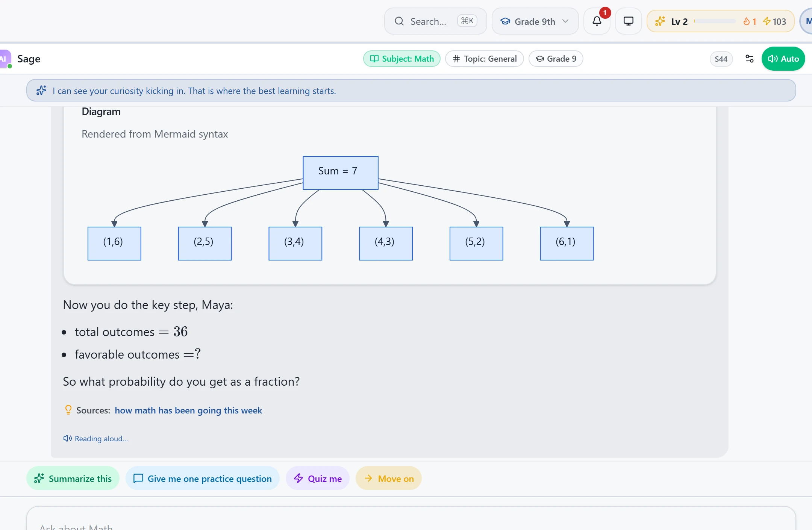Click the ⌘K shortcut badge
The height and width of the screenshot is (530, 812).
point(467,21)
